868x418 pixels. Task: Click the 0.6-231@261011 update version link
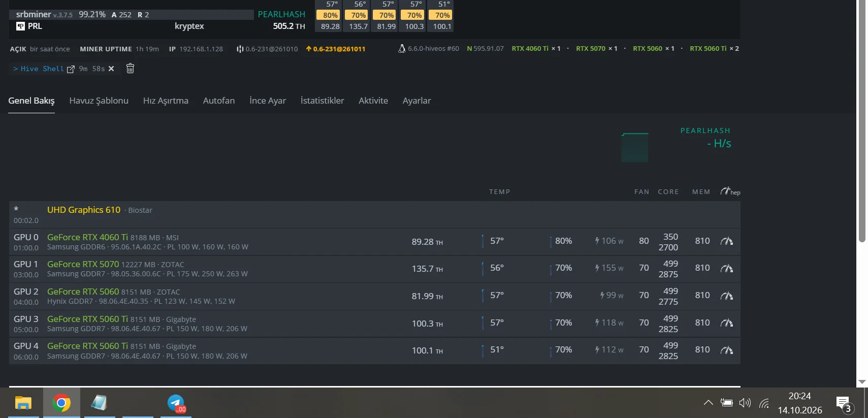pyautogui.click(x=335, y=49)
